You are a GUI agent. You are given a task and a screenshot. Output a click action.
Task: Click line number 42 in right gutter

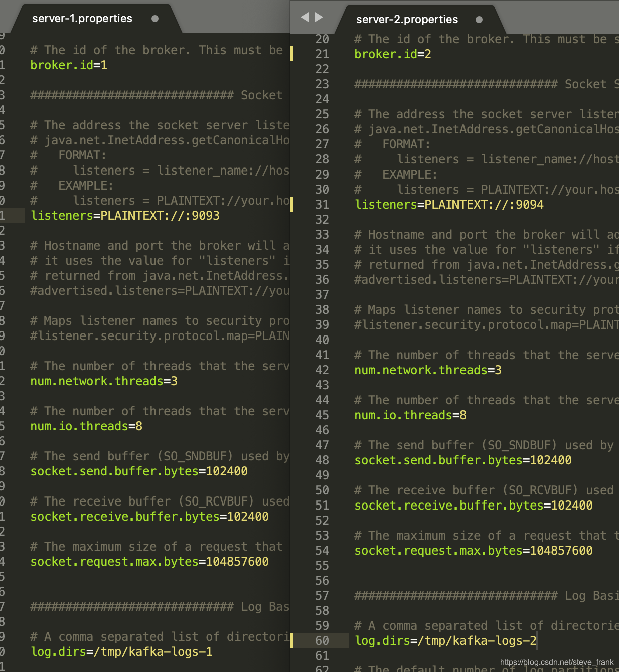point(322,370)
